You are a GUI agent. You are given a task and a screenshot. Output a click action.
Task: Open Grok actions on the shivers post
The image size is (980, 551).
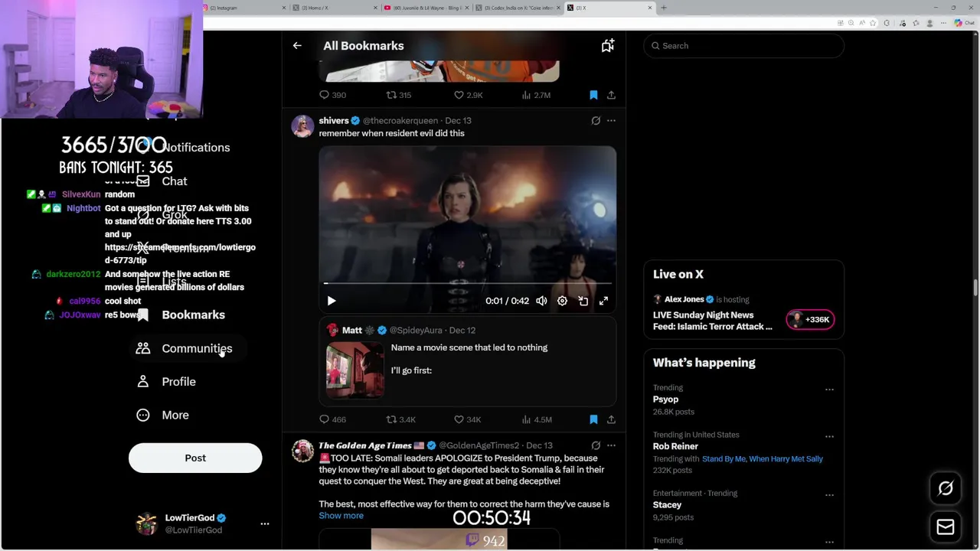(x=596, y=121)
